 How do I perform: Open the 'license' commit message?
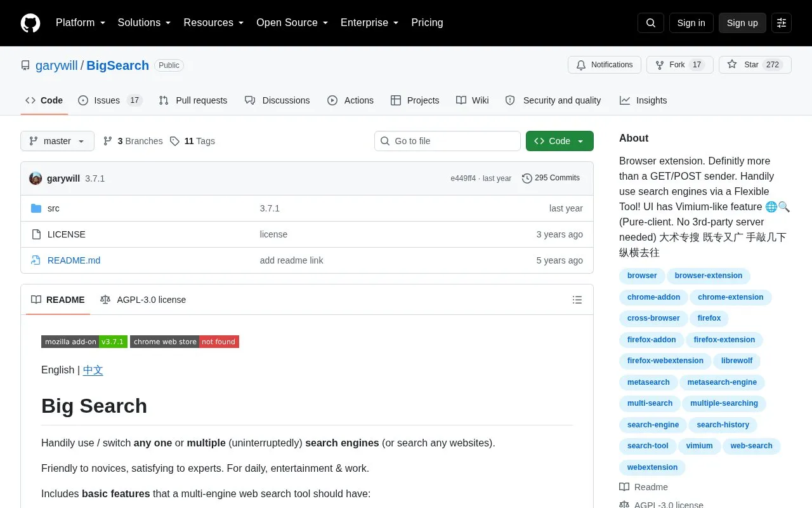(x=273, y=234)
